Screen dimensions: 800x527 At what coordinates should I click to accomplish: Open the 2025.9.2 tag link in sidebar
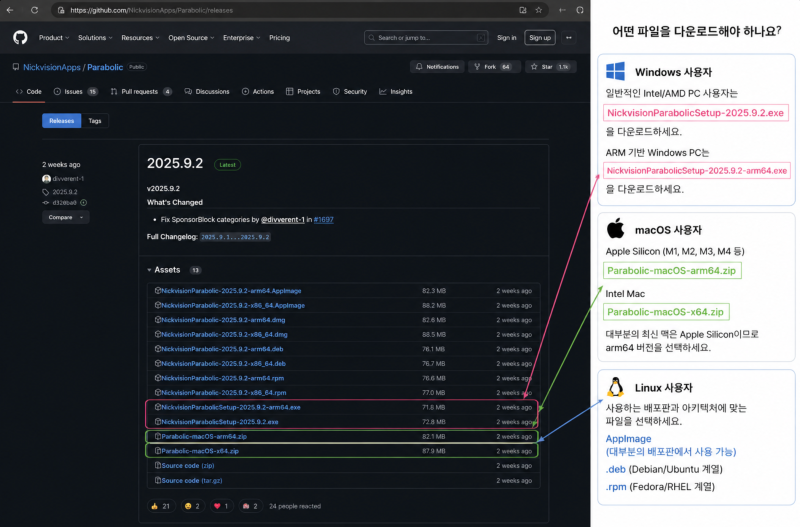pos(65,192)
